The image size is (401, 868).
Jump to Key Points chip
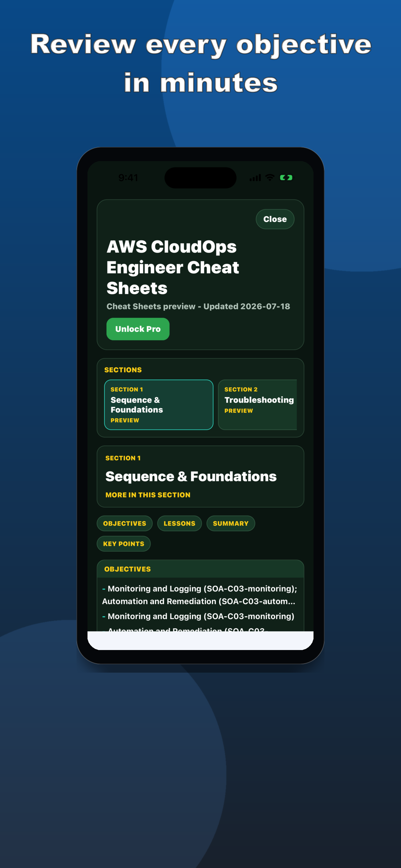tap(124, 543)
